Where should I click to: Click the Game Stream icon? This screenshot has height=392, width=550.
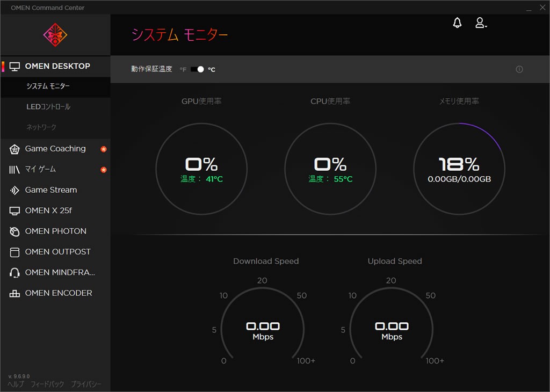coord(15,190)
